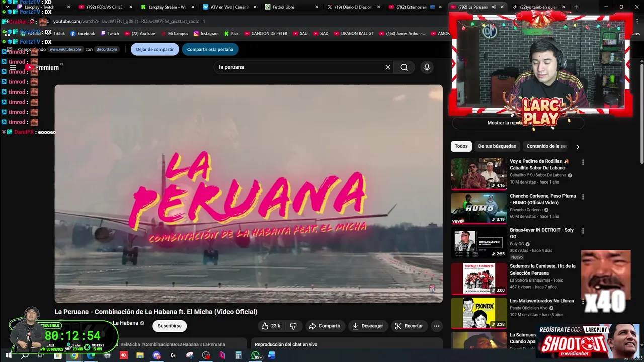Click the Descargar button

coord(367,326)
